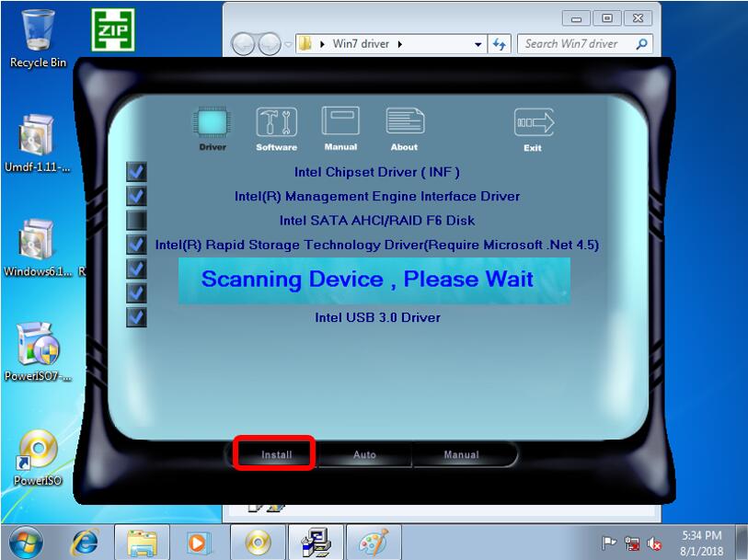Uncheck Intel Chipset Driver (INF) checkbox
Image resolution: width=748 pixels, height=560 pixels.
pyautogui.click(x=136, y=172)
